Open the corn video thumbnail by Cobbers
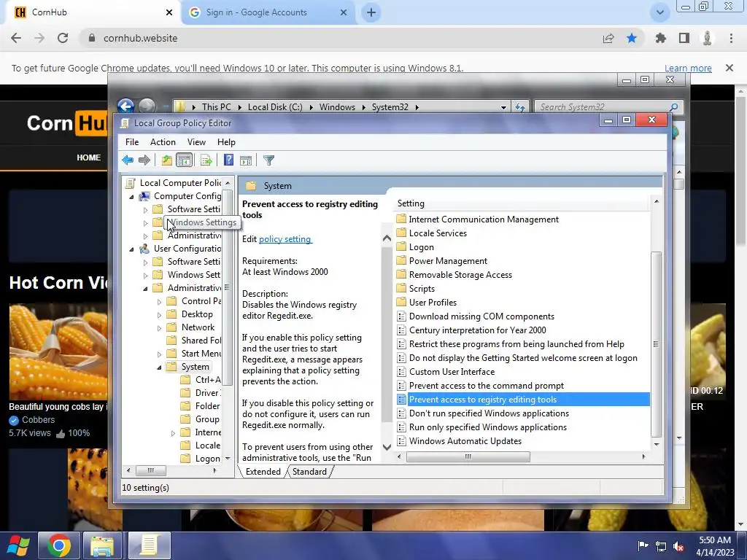 (x=58, y=352)
